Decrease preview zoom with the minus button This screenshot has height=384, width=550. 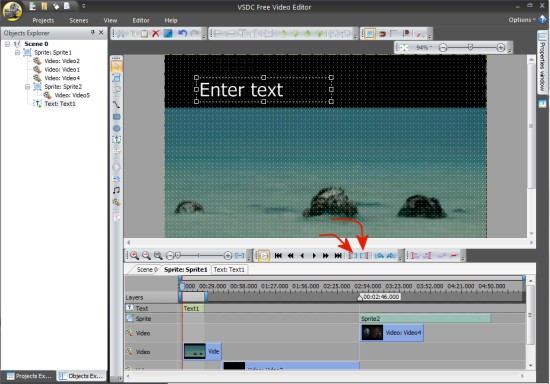[443, 47]
